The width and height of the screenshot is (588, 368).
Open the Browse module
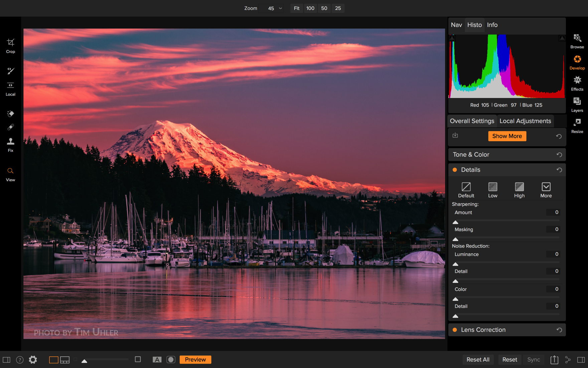577,41
